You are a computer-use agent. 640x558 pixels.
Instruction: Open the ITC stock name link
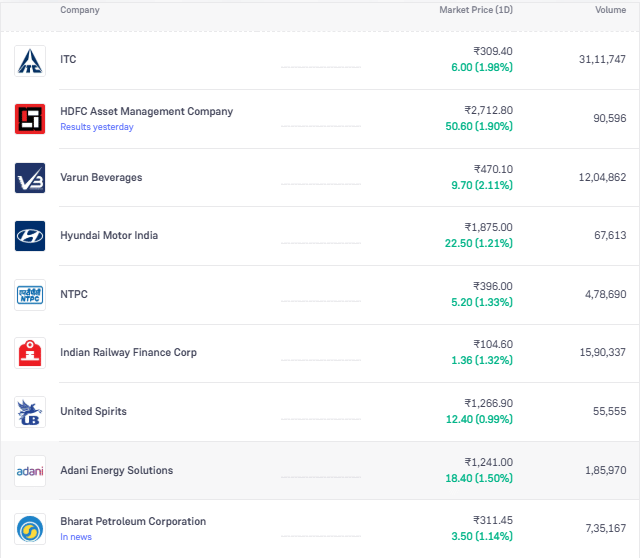click(68, 60)
